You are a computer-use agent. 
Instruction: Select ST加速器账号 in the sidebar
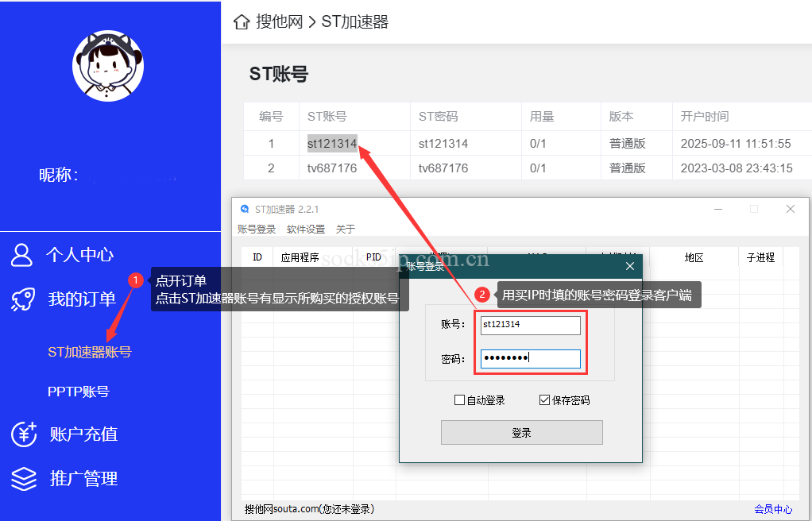click(90, 352)
